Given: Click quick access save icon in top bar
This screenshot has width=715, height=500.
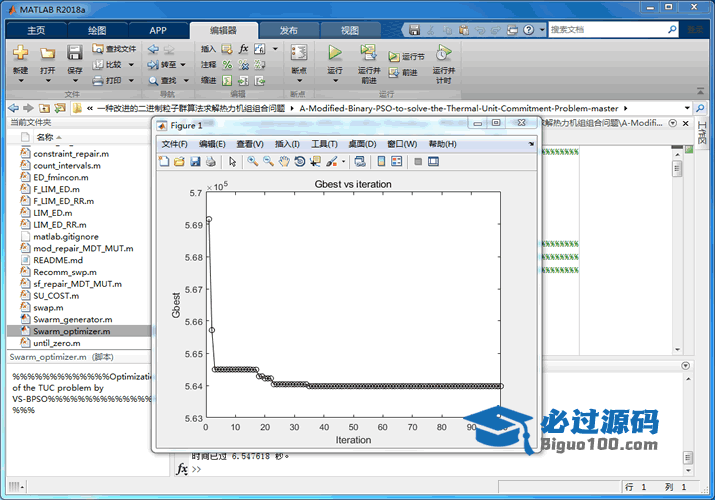Looking at the screenshot, I should (x=414, y=30).
